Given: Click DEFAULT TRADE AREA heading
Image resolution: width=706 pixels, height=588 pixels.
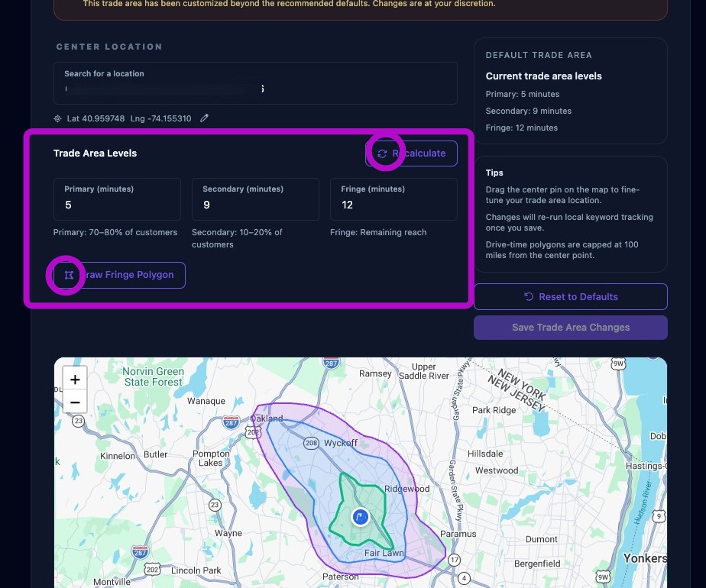Looking at the screenshot, I should point(539,55).
